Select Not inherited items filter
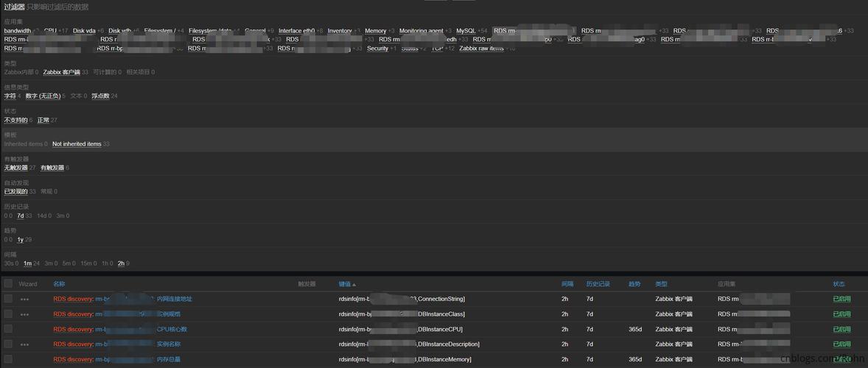Image resolution: width=868 pixels, height=368 pixels. (77, 144)
